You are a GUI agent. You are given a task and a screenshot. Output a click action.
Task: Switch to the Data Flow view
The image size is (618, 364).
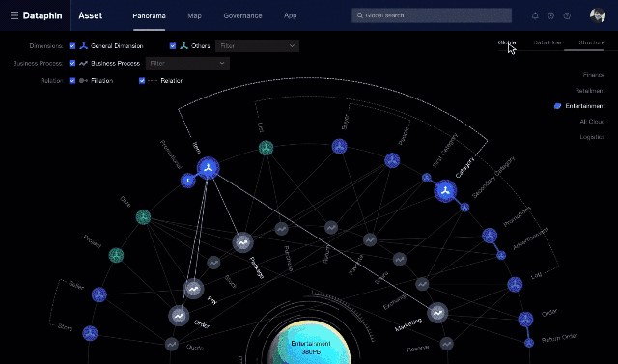click(548, 42)
